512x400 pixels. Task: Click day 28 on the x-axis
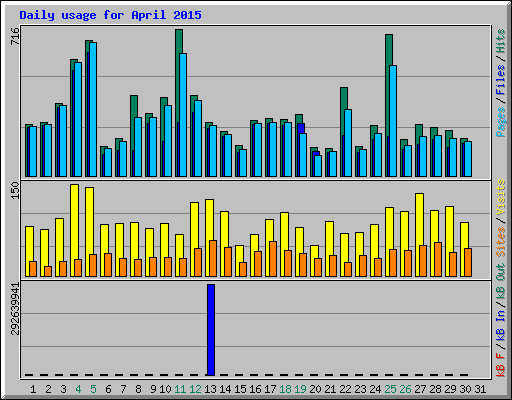pyautogui.click(x=435, y=389)
